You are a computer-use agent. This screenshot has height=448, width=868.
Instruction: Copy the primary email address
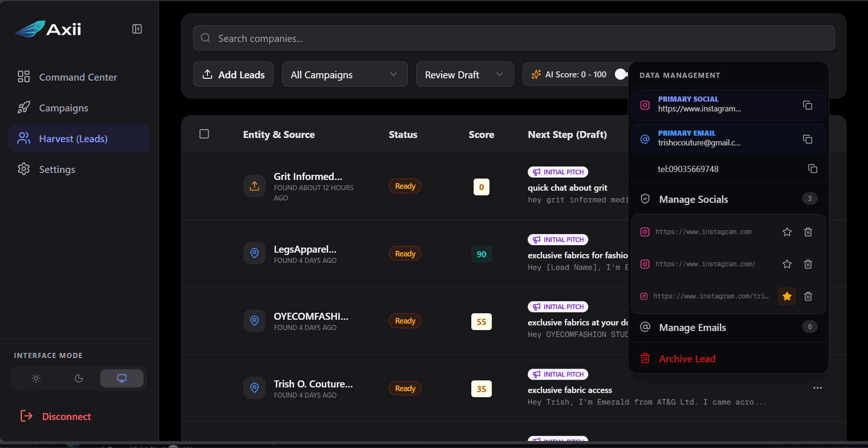807,139
